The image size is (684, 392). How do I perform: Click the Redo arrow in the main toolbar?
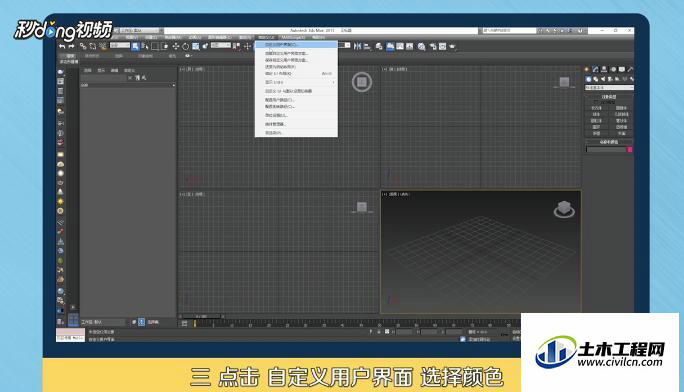71,46
